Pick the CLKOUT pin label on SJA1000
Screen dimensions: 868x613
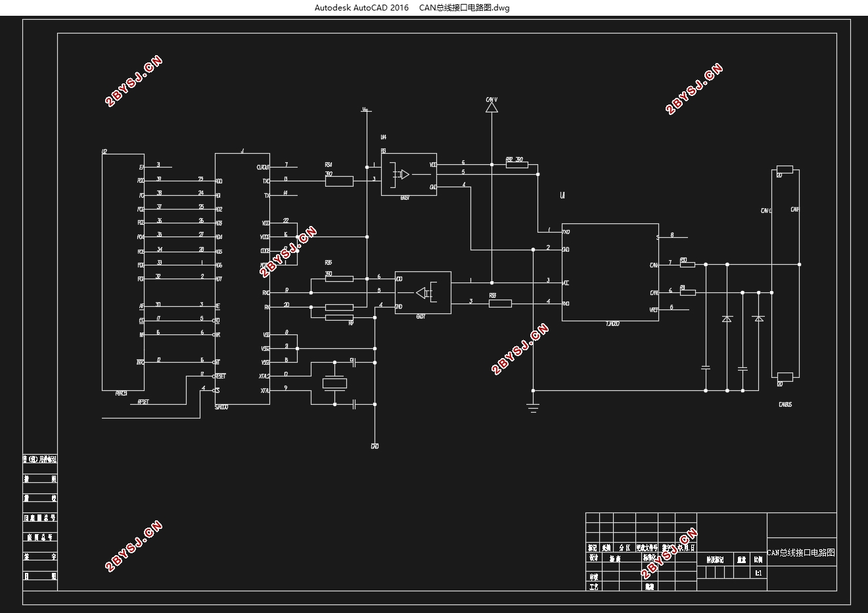[x=263, y=167]
